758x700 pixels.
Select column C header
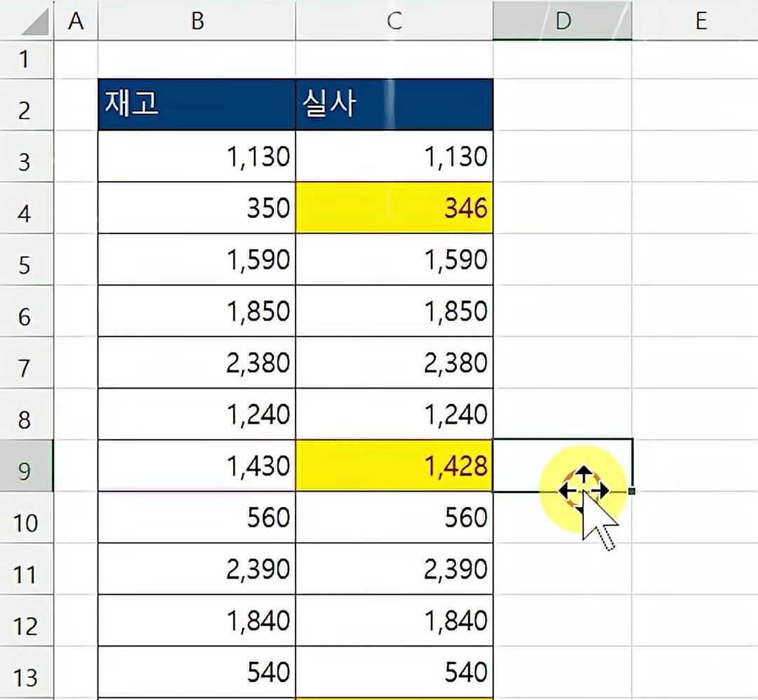pyautogui.click(x=394, y=20)
